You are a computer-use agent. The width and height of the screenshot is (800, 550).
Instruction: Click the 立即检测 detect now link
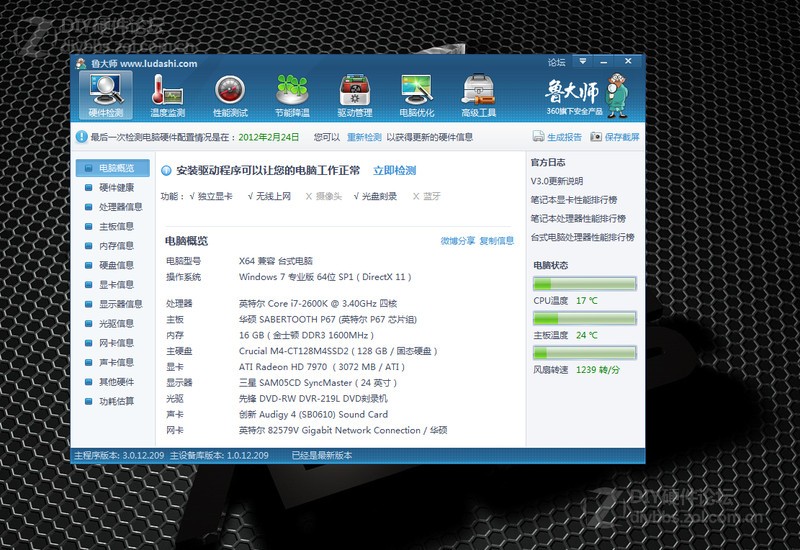point(394,170)
